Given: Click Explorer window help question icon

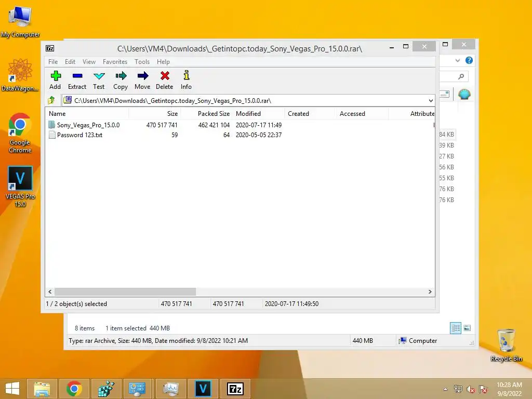Looking at the screenshot, I should pos(469,60).
